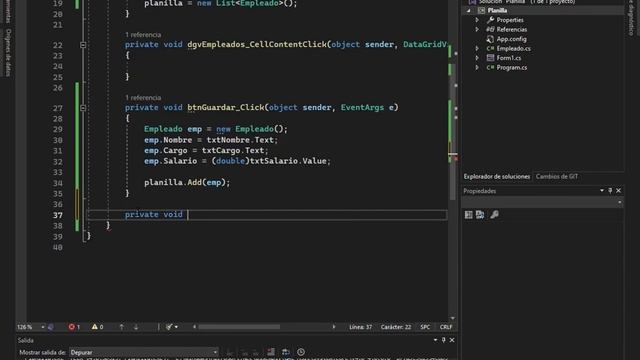The width and height of the screenshot is (640, 360).
Task: Select the Categorized view icon in Propiedades
Action: [469, 215]
